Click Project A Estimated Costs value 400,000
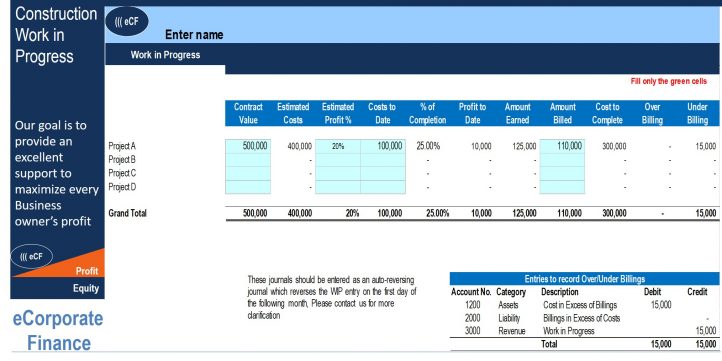Screen dimensions: 722x361 click(x=300, y=147)
